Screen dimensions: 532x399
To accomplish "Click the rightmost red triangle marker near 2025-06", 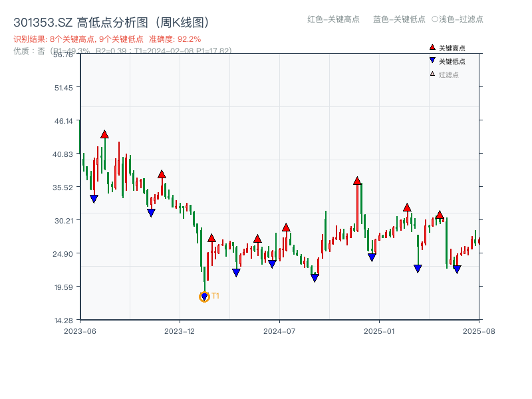I will coord(440,215).
